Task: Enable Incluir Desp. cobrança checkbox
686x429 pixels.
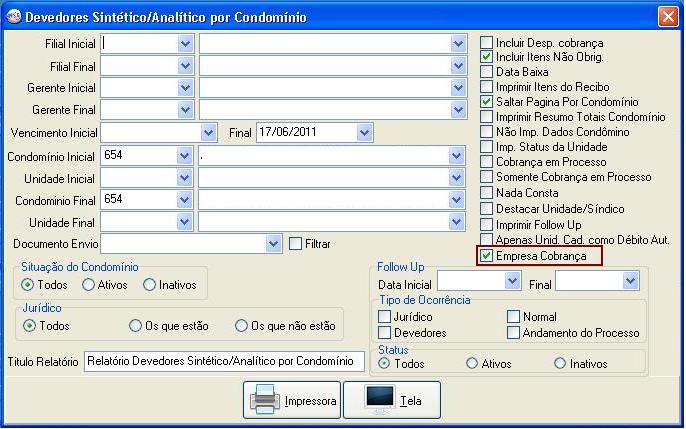Action: tap(487, 43)
